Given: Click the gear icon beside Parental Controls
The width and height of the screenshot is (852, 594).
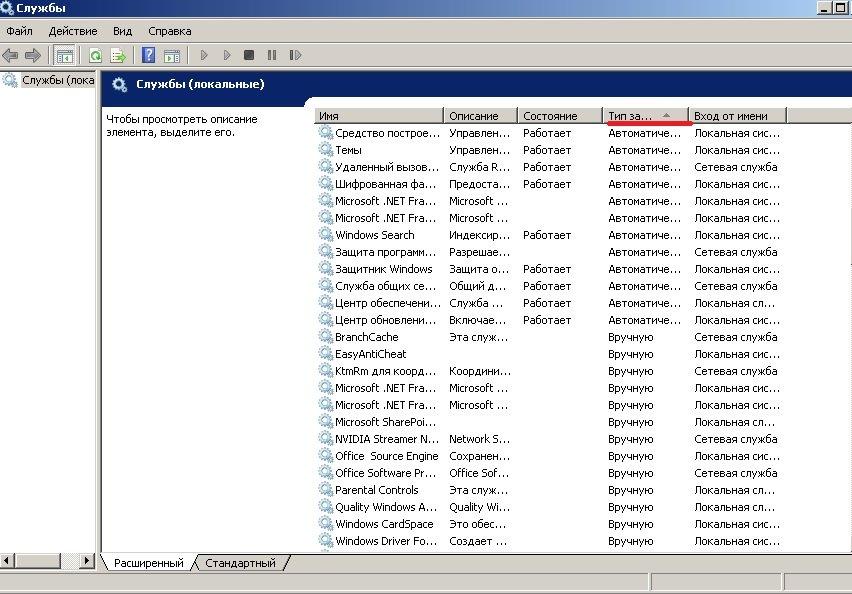Looking at the screenshot, I should [x=325, y=489].
